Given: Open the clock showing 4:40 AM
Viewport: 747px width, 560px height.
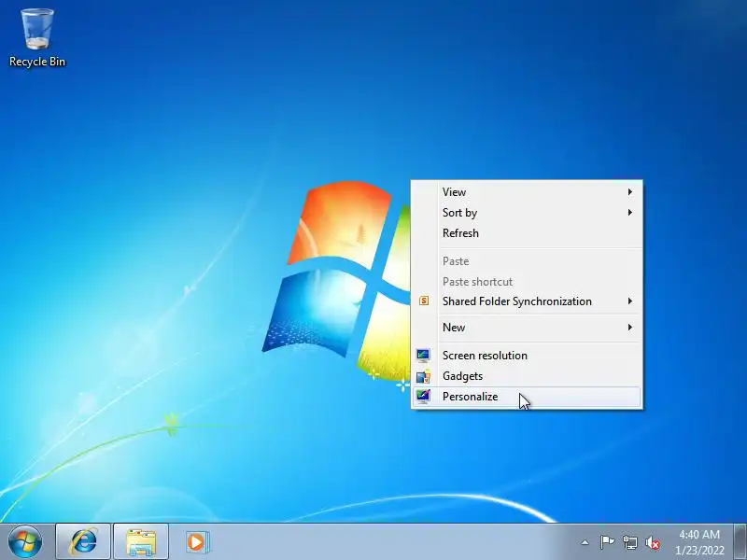Looking at the screenshot, I should pyautogui.click(x=699, y=542).
